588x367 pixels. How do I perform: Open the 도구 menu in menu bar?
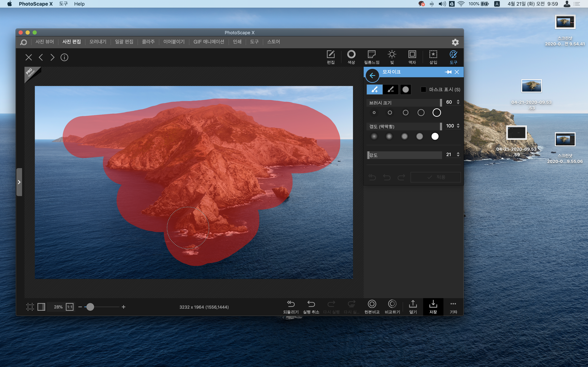coord(63,4)
